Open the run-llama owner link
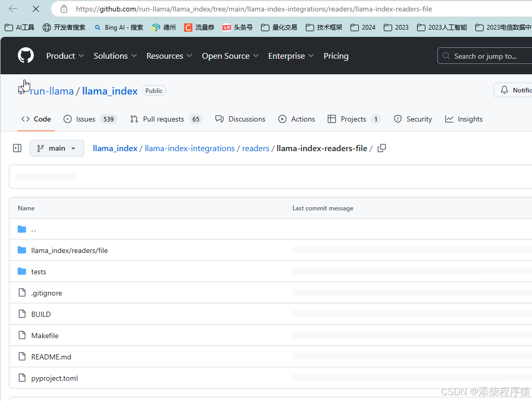The height and width of the screenshot is (401, 532). pyautogui.click(x=51, y=91)
